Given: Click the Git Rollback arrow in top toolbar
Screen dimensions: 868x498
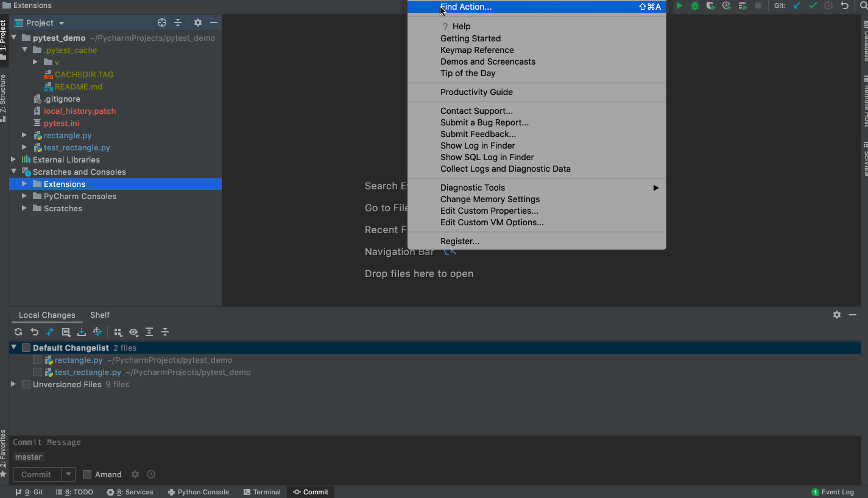Looking at the screenshot, I should pos(844,5).
